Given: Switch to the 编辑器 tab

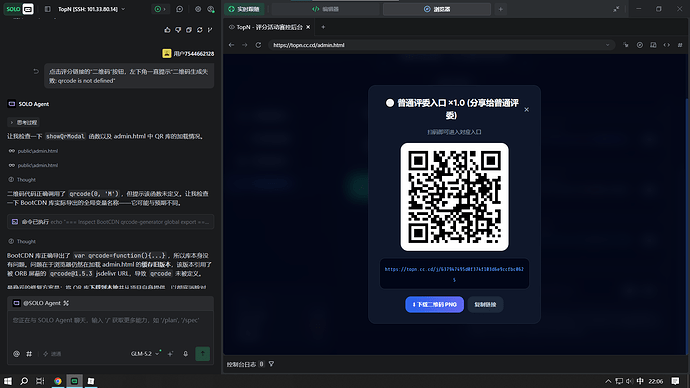Looking at the screenshot, I should (325, 9).
